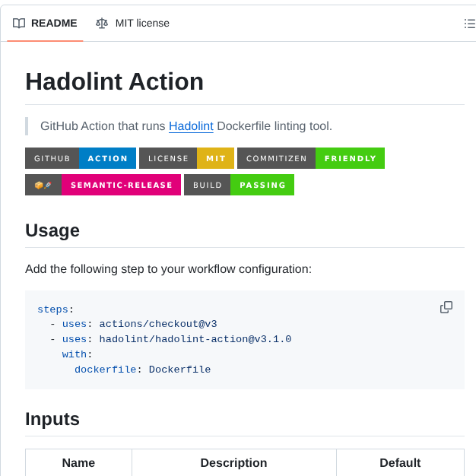Click the Hadolint Action heading
The image size is (476, 476).
(115, 81)
